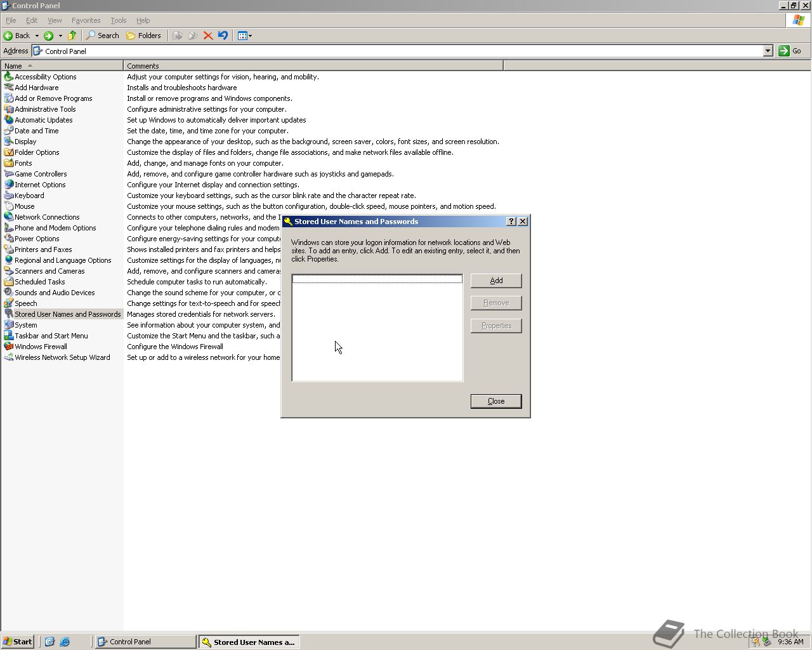Open the View menu
This screenshot has width=812, height=650.
(x=55, y=20)
